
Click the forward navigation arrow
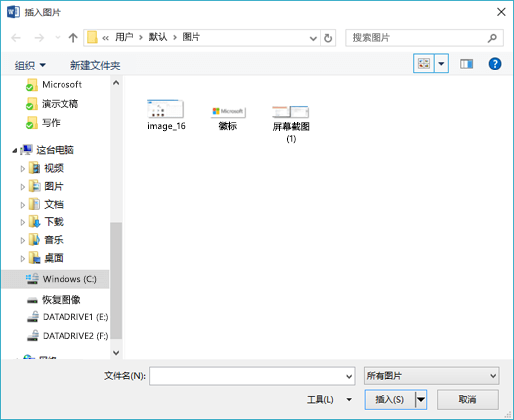[39, 38]
